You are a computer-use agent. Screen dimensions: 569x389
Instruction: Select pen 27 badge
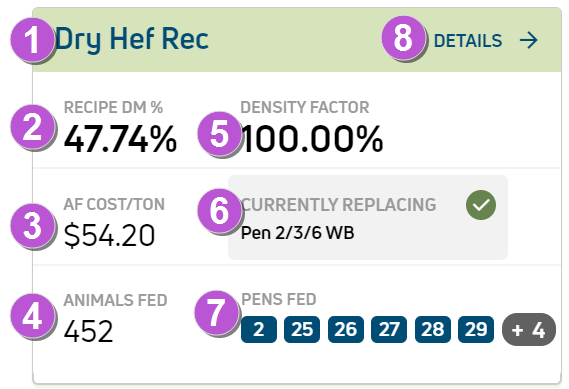389,329
